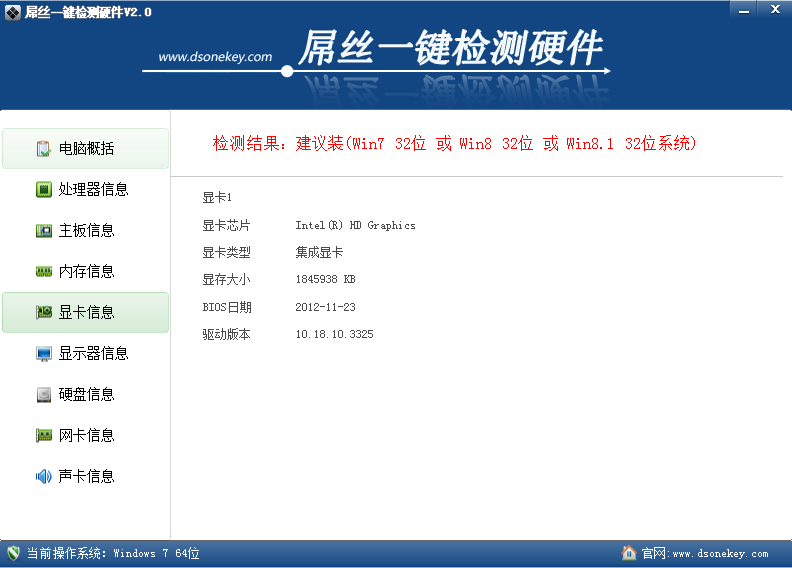Click the 电脑概括 overview icon in sidebar
Image resolution: width=792 pixels, height=568 pixels.
[44, 149]
